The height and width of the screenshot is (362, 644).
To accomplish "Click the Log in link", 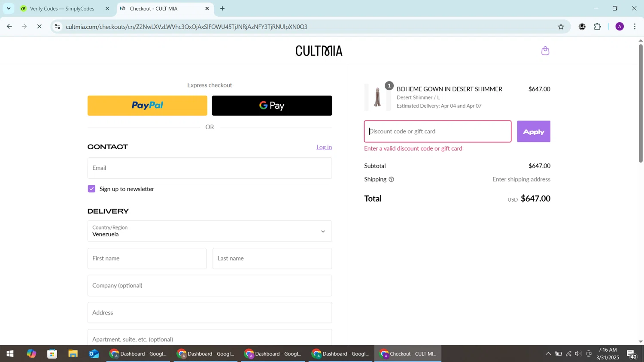I will 324,147.
